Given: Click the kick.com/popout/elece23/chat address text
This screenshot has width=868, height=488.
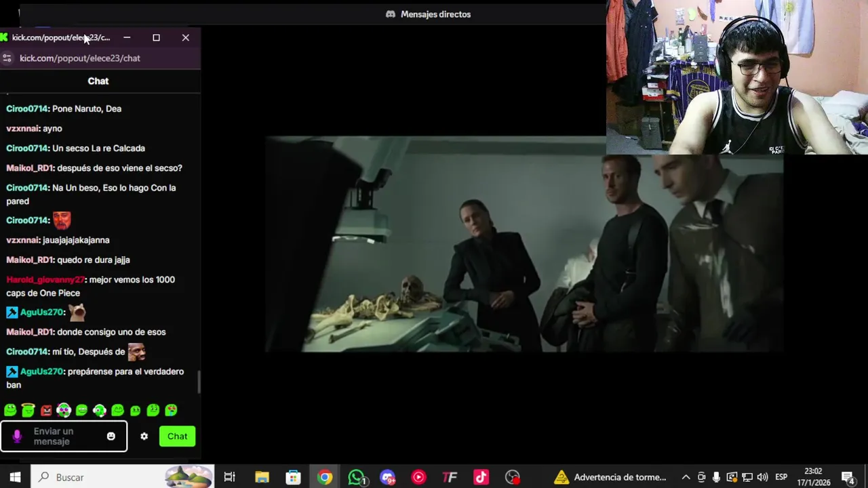Looking at the screenshot, I should [x=80, y=58].
